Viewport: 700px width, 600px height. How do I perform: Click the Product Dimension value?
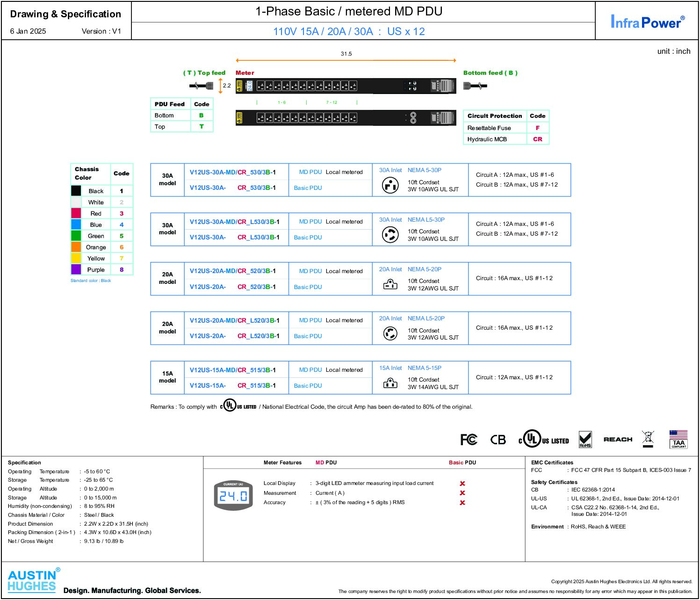pyautogui.click(x=116, y=524)
